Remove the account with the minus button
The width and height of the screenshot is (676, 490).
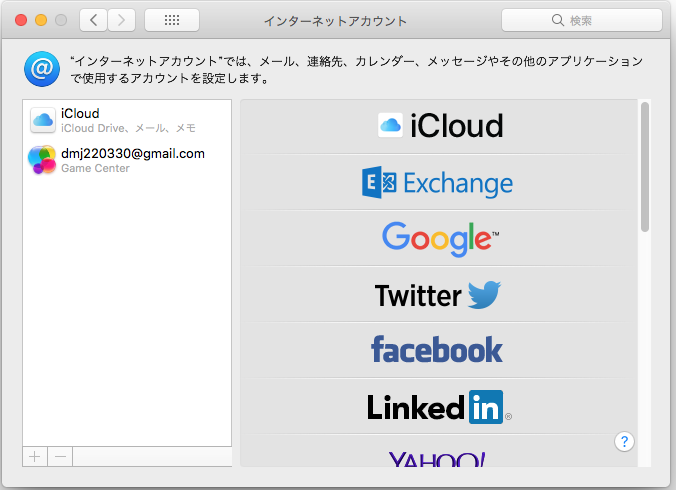(x=60, y=456)
